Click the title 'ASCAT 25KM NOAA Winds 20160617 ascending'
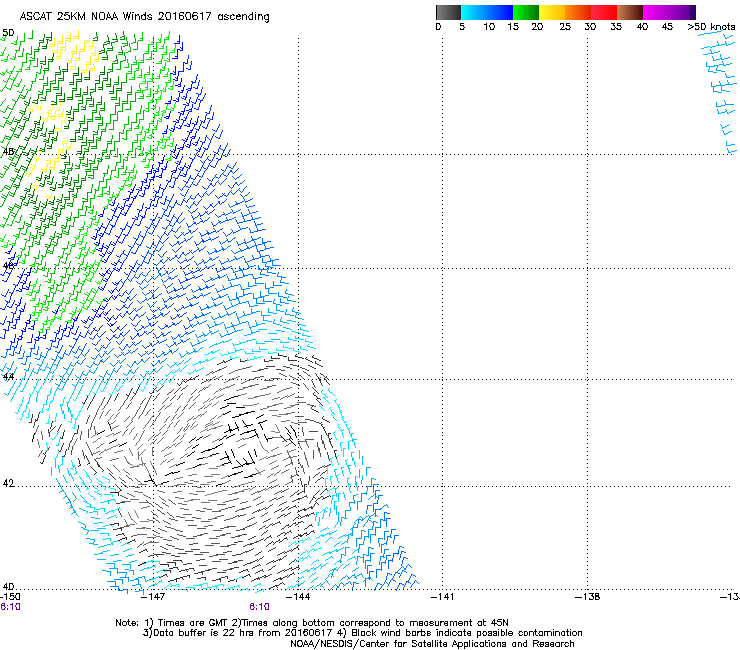The width and height of the screenshot is (740, 650). tap(144, 17)
